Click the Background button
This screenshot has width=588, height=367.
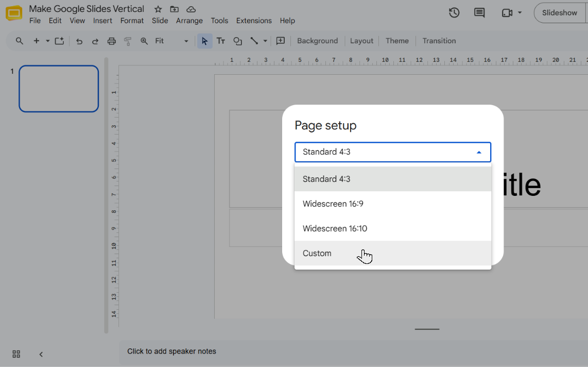click(318, 41)
